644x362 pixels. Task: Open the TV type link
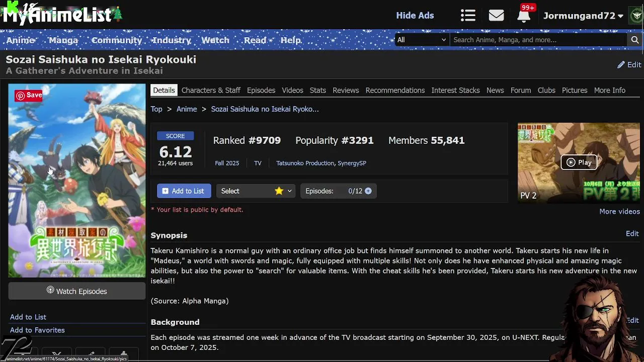(258, 163)
